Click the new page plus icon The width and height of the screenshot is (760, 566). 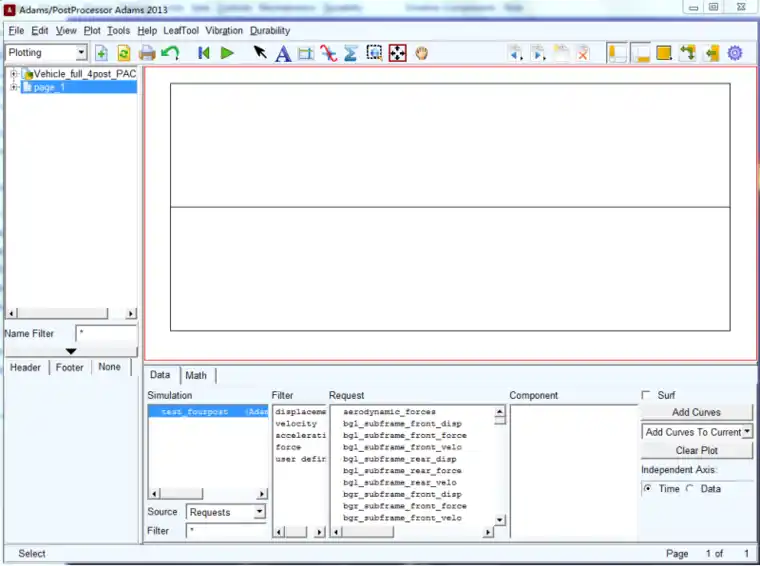(101, 53)
